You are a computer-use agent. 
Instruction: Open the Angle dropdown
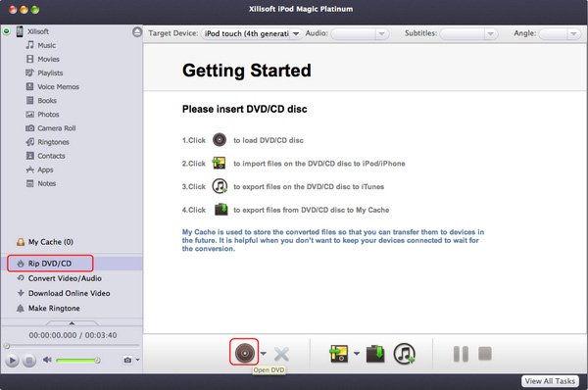pos(560,33)
